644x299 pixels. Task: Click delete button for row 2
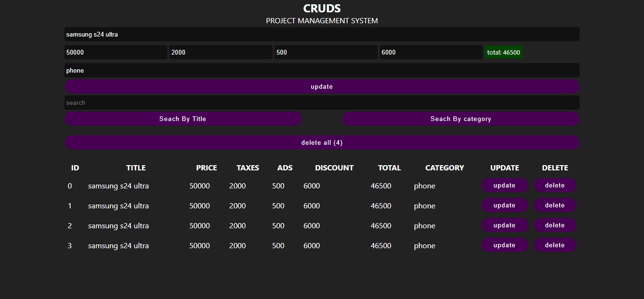pyautogui.click(x=555, y=225)
